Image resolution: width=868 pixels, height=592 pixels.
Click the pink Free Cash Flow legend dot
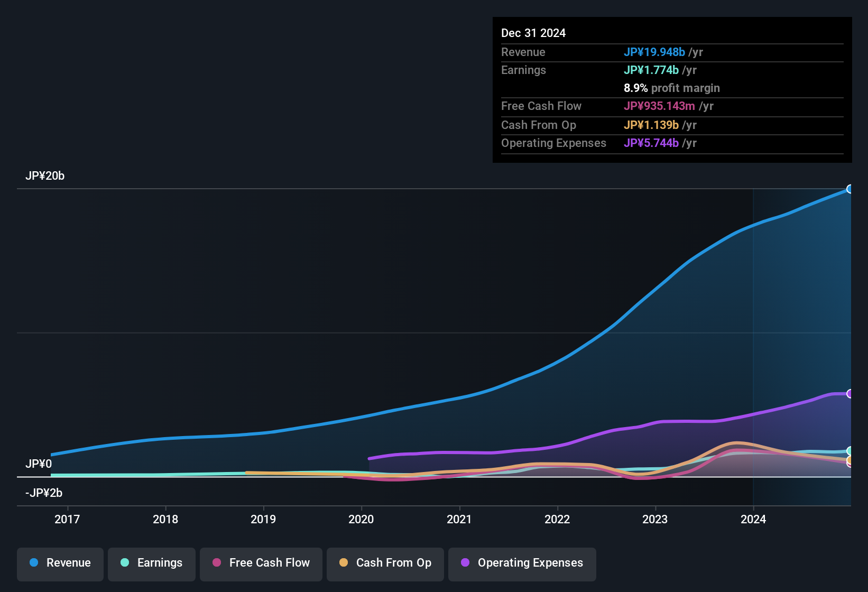[x=217, y=563]
